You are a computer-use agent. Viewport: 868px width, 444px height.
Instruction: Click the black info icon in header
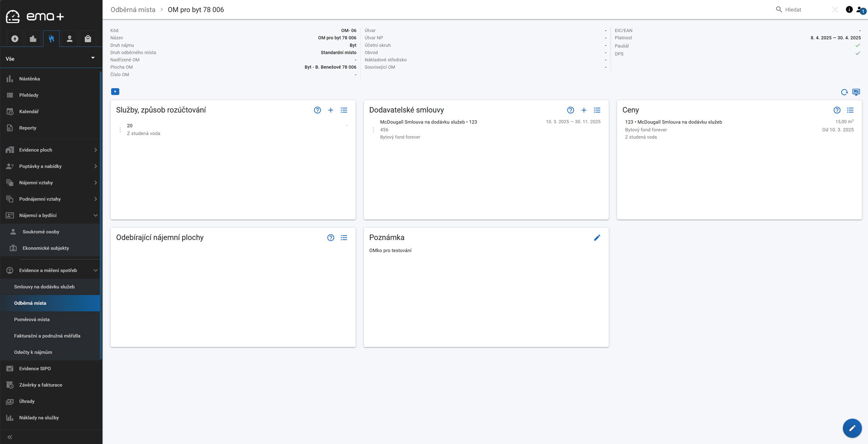click(849, 9)
